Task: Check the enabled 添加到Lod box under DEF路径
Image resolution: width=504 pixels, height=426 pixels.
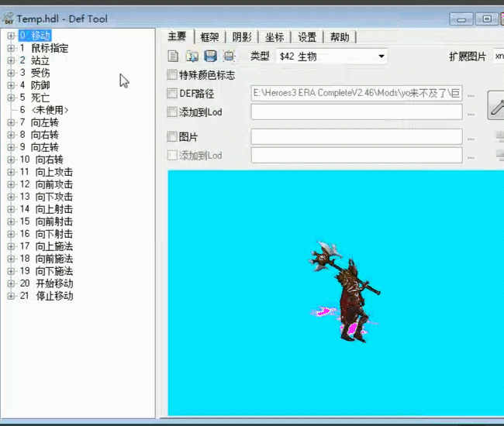Action: click(172, 112)
